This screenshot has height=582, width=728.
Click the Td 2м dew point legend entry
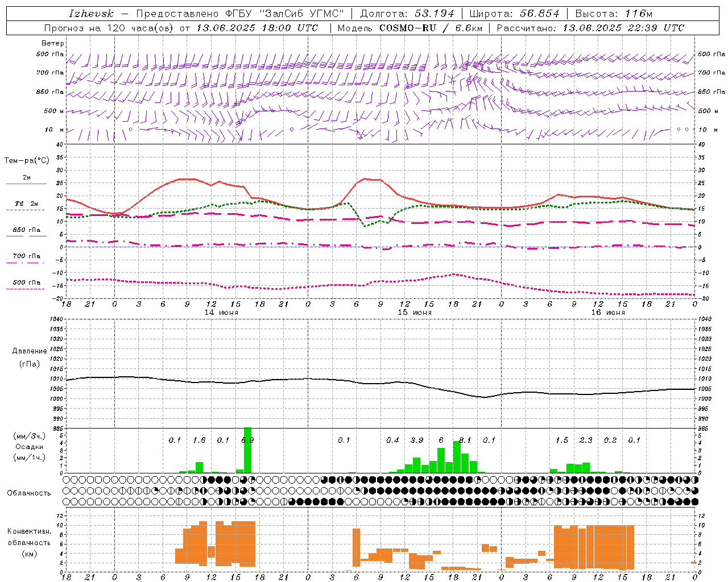coord(26,203)
